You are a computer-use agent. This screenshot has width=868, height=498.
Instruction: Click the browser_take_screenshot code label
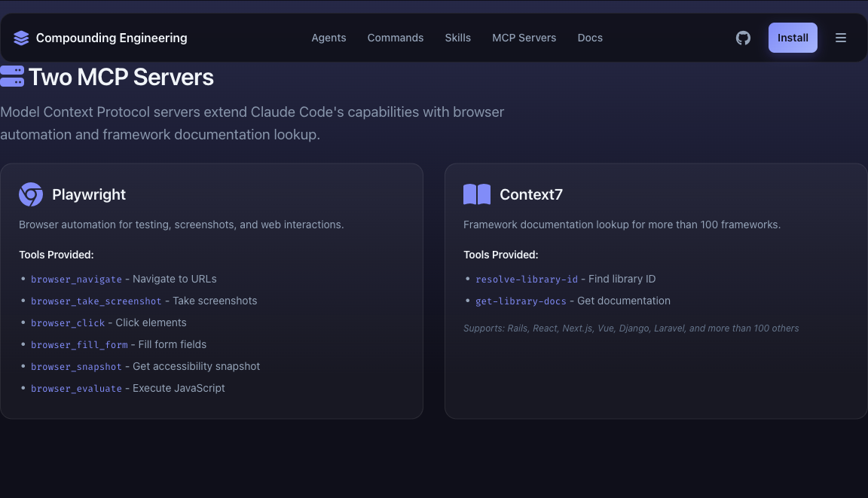[x=96, y=301]
